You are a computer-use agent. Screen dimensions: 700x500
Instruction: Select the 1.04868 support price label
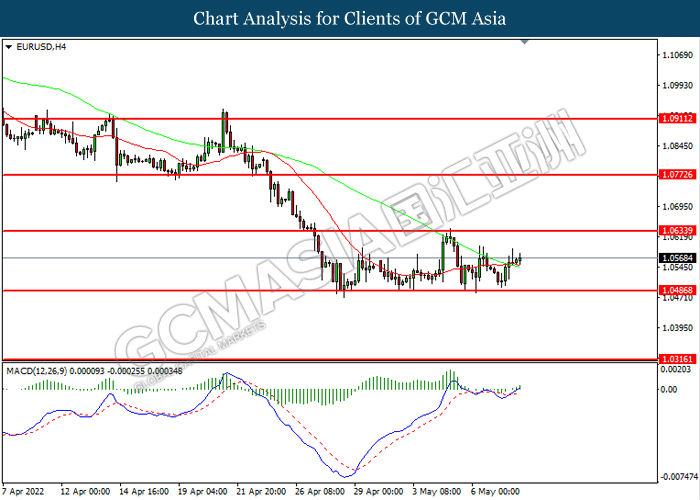pos(677,290)
